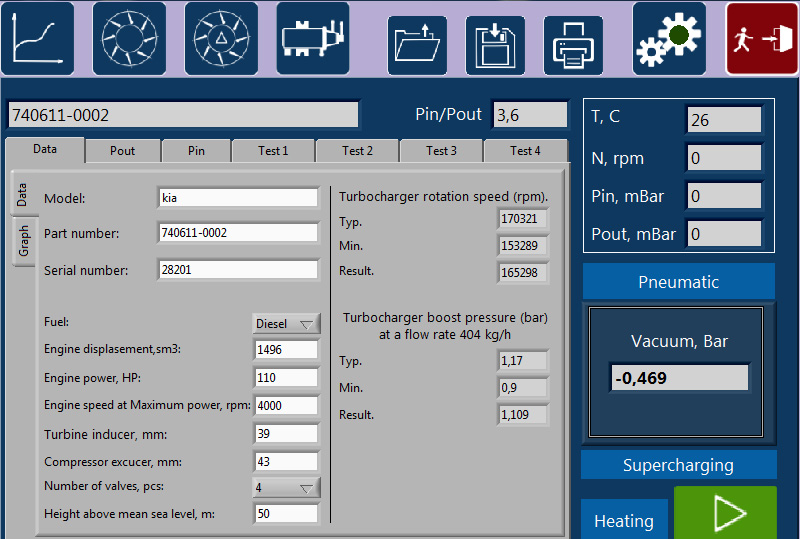The width and height of the screenshot is (800, 539).
Task: Click the Serial number input field
Action: pyautogui.click(x=238, y=270)
